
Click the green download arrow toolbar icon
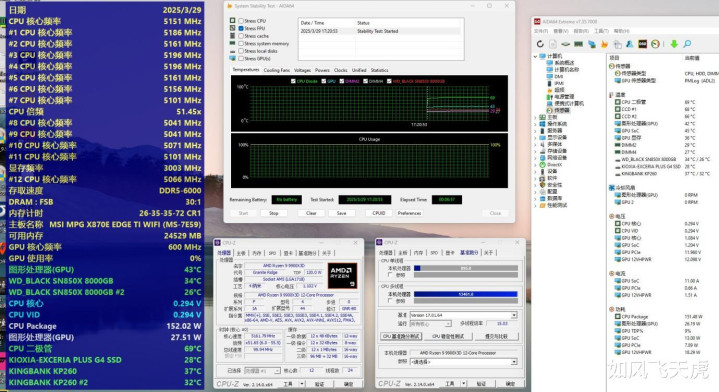[x=674, y=44]
